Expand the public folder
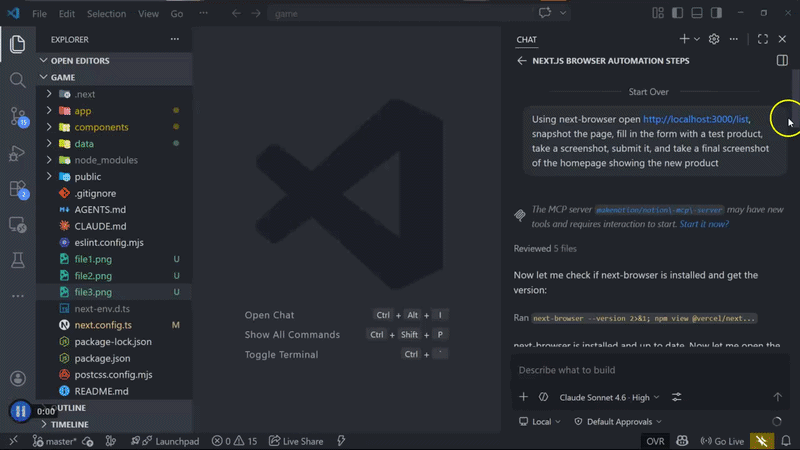 (x=114, y=177)
